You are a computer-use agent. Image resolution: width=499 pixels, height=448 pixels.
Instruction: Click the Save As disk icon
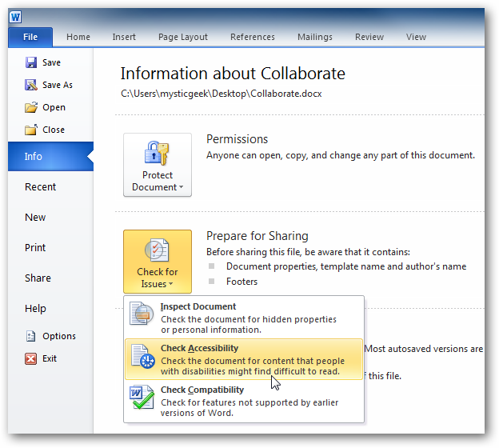[31, 85]
